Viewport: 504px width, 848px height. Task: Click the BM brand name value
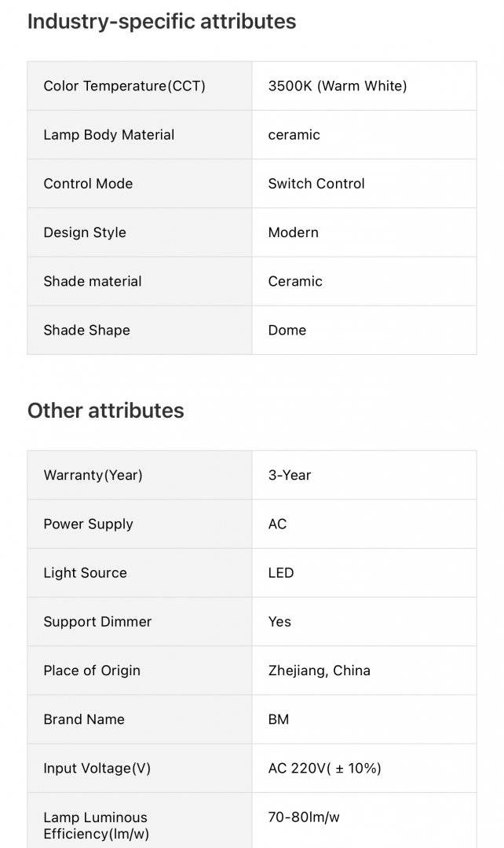pos(279,719)
